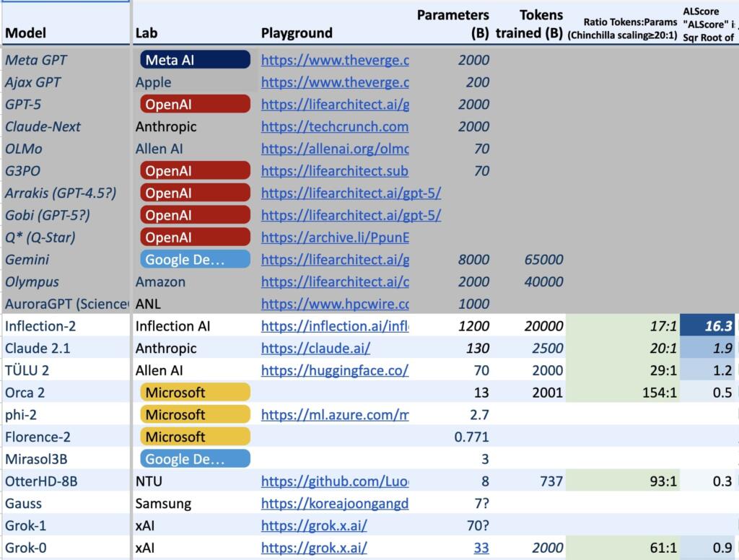
Task: Select the Tokens trained (B) header
Action: (x=529, y=24)
